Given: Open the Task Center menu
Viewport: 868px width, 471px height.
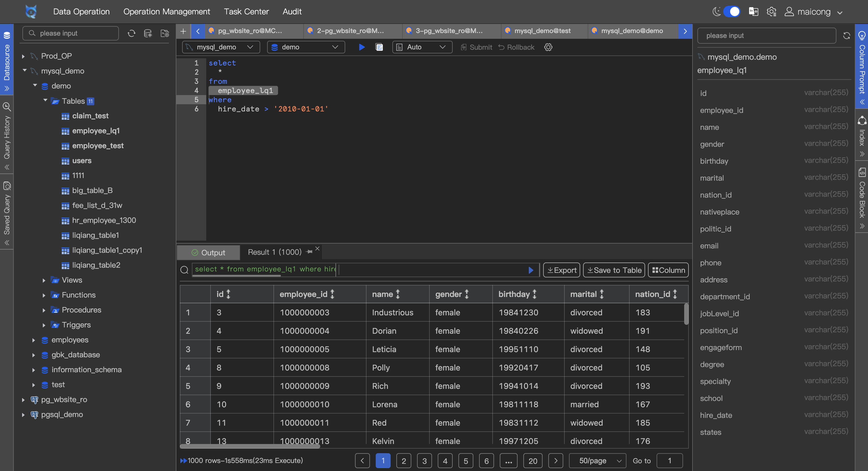Looking at the screenshot, I should 246,12.
